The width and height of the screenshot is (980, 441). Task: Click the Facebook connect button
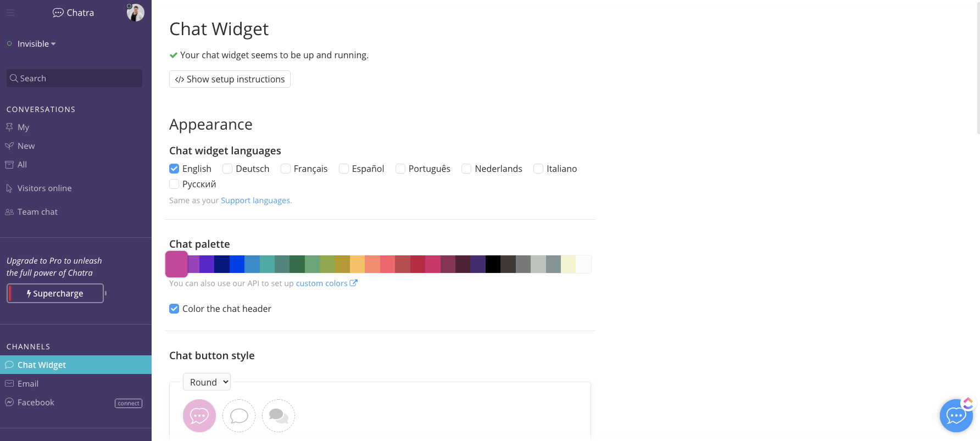click(129, 403)
